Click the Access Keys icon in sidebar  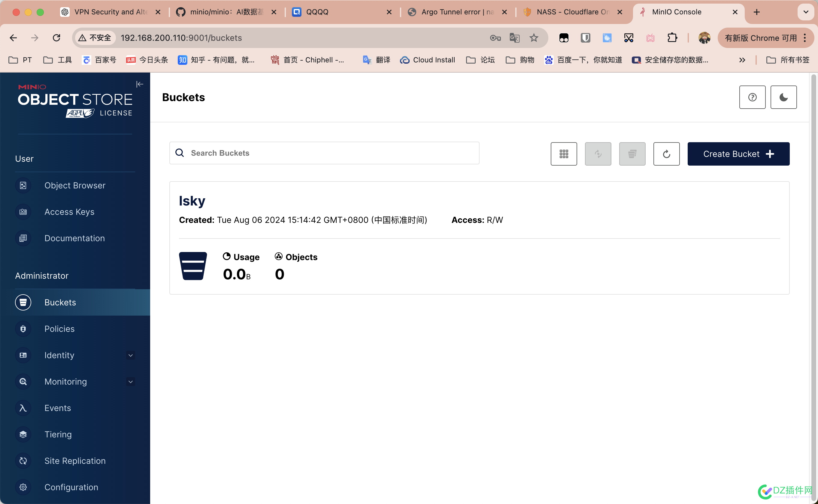(x=23, y=211)
